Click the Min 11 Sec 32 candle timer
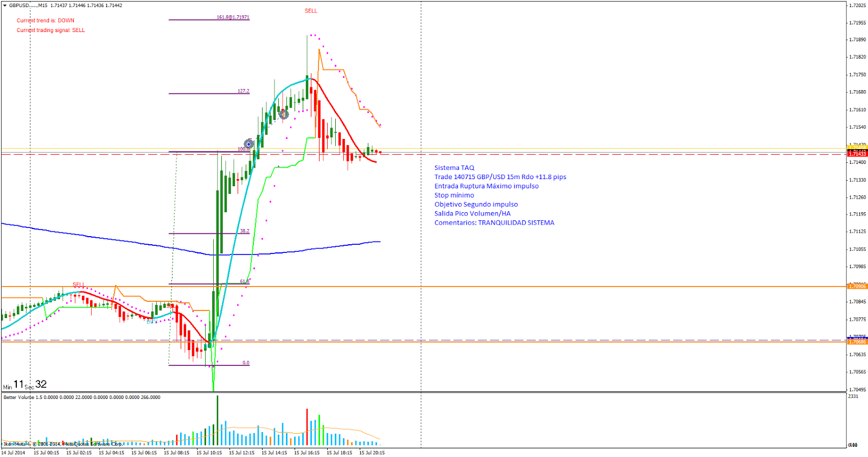Viewport: 868px width, 457px height. pyautogui.click(x=25, y=385)
